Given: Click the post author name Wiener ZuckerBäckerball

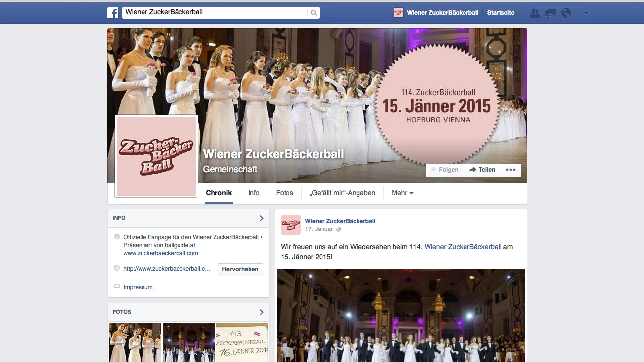Looking at the screenshot, I should [x=340, y=221].
